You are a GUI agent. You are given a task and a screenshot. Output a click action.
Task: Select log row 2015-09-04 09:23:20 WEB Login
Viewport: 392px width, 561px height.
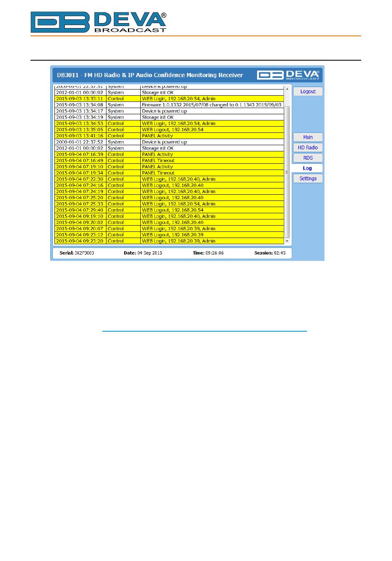[169, 241]
